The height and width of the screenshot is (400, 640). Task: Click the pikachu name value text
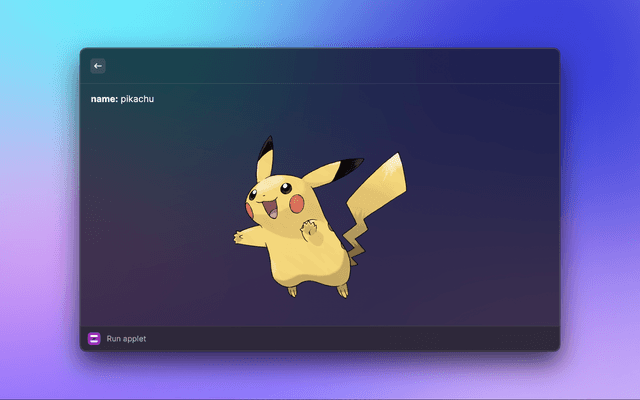point(138,99)
